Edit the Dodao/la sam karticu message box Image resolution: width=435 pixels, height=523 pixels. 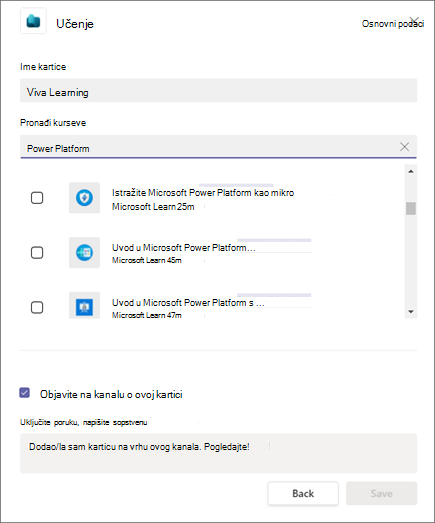(x=219, y=453)
